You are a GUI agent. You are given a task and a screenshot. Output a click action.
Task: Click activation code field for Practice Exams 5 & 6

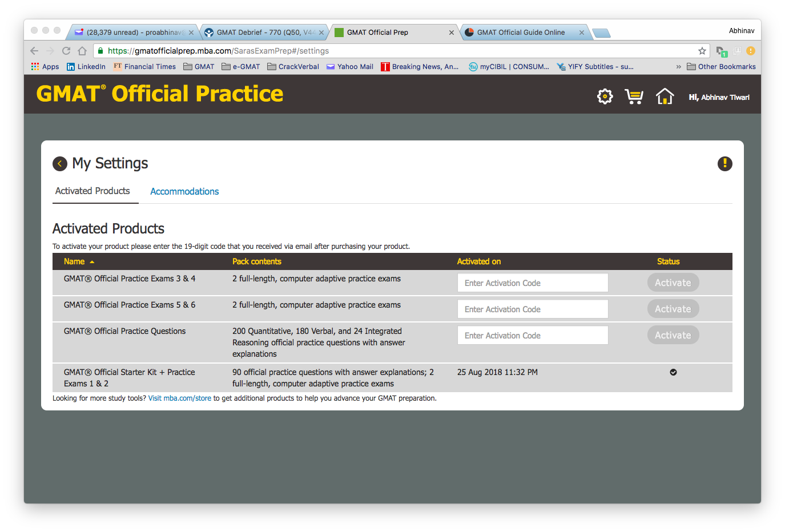(532, 309)
